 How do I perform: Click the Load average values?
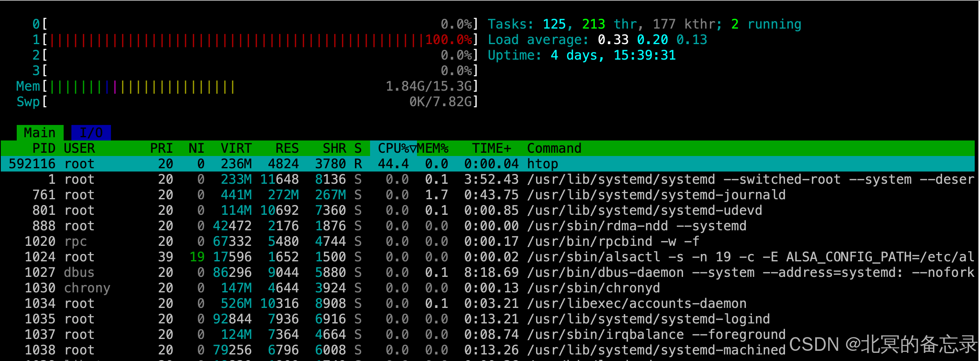[x=652, y=40]
